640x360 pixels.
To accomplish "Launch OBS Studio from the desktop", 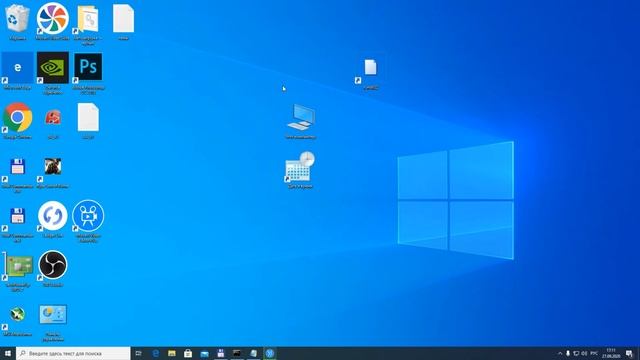I will pos(53,265).
